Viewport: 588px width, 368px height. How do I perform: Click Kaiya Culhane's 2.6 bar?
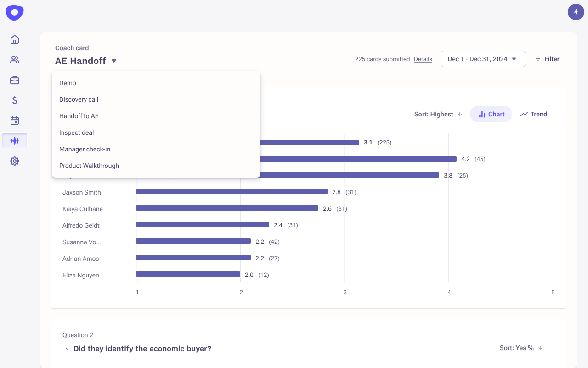[227, 208]
